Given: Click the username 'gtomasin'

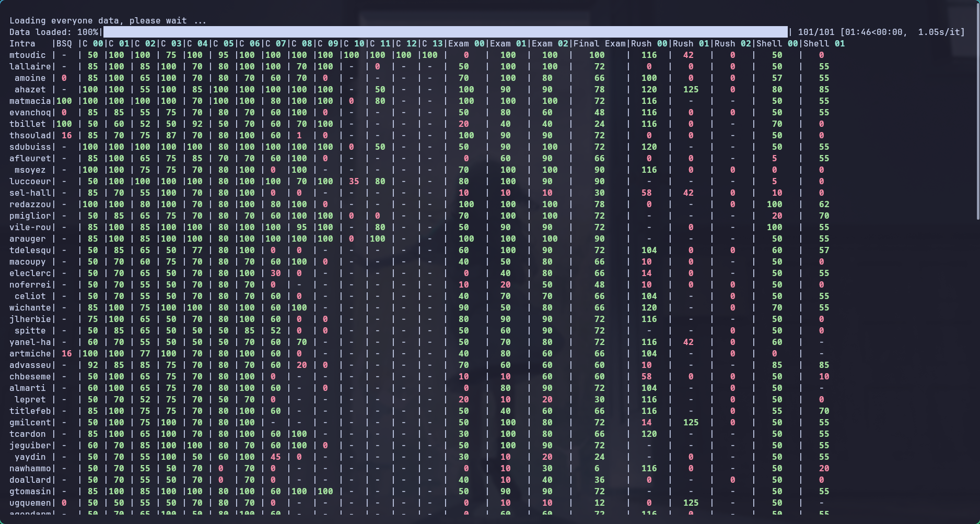Looking at the screenshot, I should 30,491.
